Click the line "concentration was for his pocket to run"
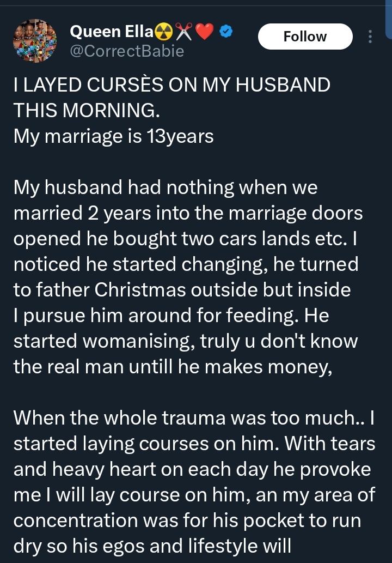This screenshot has width=392, height=563. click(x=194, y=519)
